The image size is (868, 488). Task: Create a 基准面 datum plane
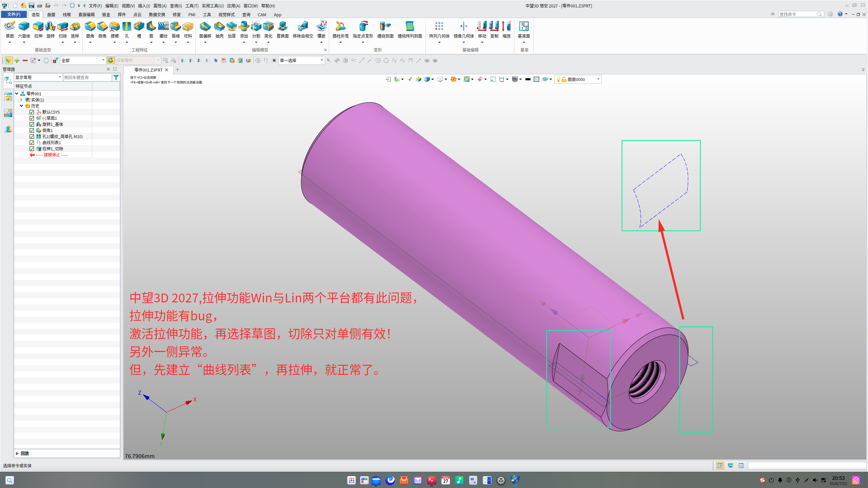[x=524, y=30]
